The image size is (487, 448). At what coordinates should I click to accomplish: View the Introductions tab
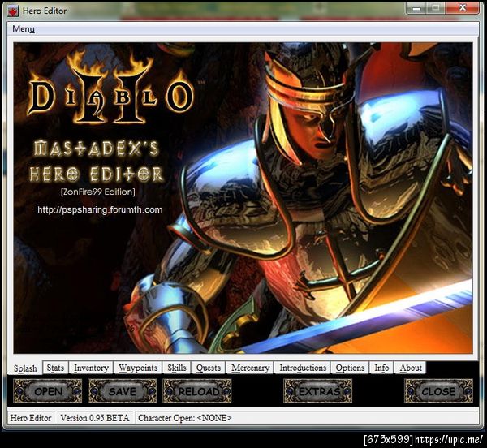click(x=303, y=368)
